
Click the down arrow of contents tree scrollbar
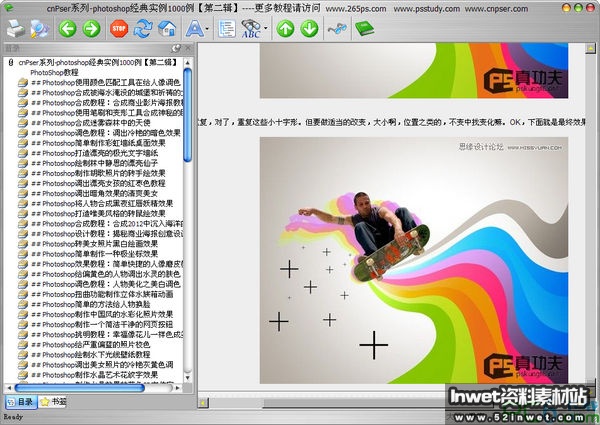[x=188, y=378]
